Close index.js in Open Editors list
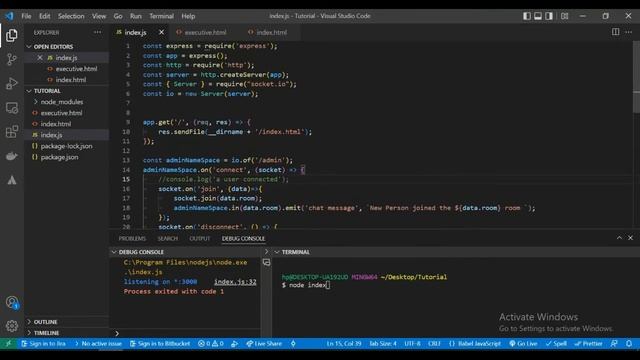Image resolution: width=640 pixels, height=360 pixels. click(40, 58)
